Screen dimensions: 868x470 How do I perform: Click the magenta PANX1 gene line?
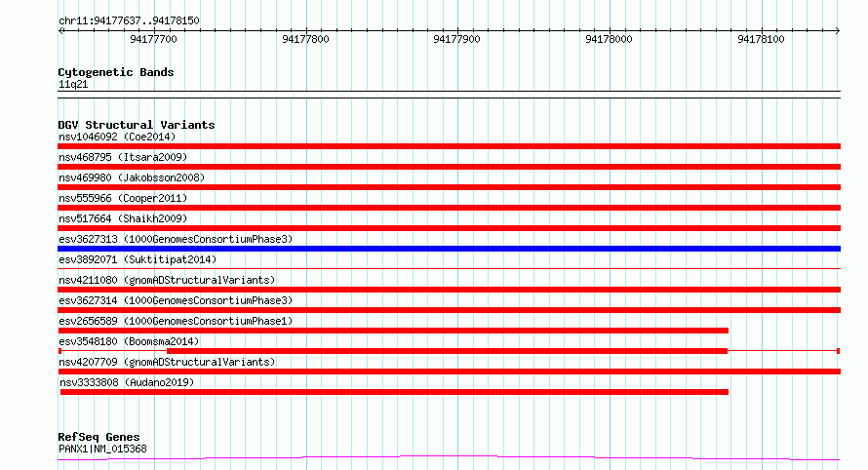[x=449, y=458]
